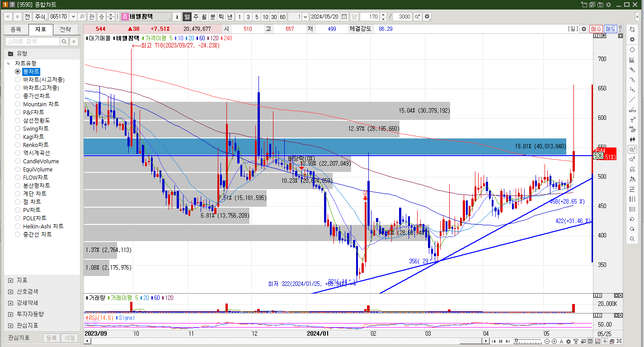This screenshot has height=347, width=644.
Task: Expand the 관심지표 section
Action: point(10,326)
